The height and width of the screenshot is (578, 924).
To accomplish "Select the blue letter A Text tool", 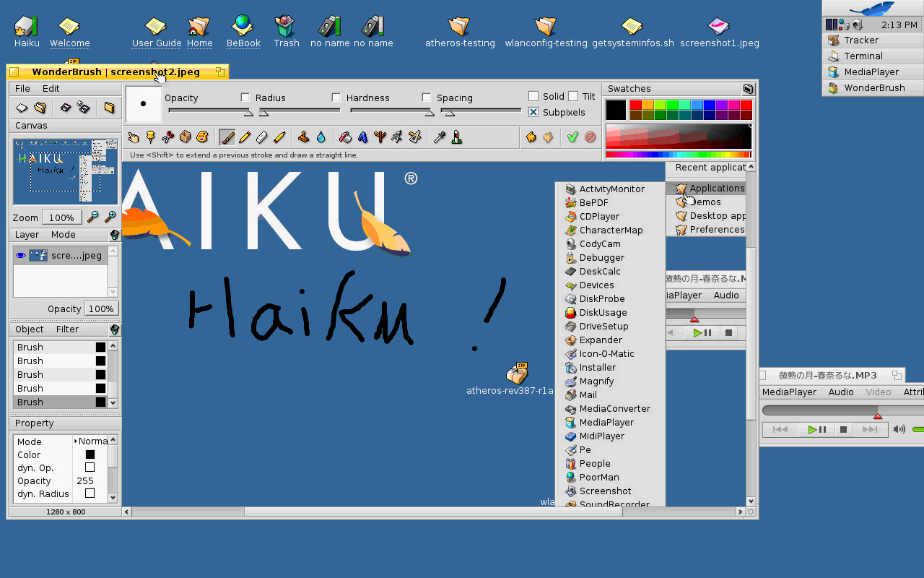I will coord(362,137).
